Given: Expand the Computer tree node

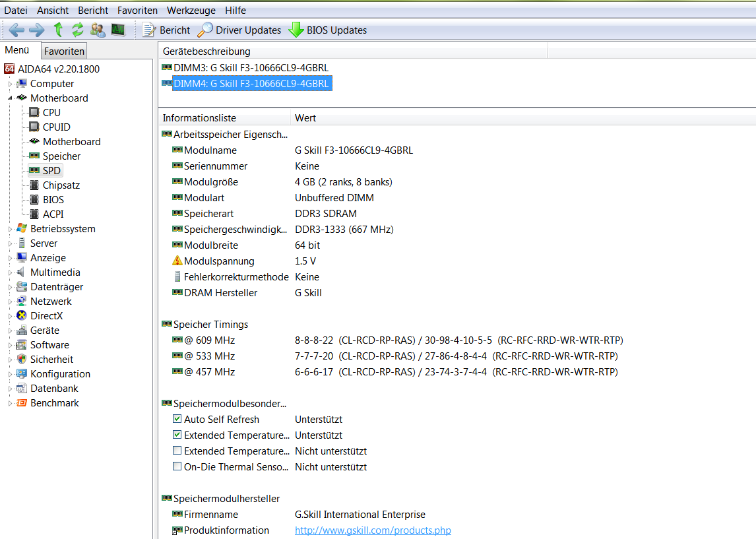Looking at the screenshot, I should click(x=10, y=84).
